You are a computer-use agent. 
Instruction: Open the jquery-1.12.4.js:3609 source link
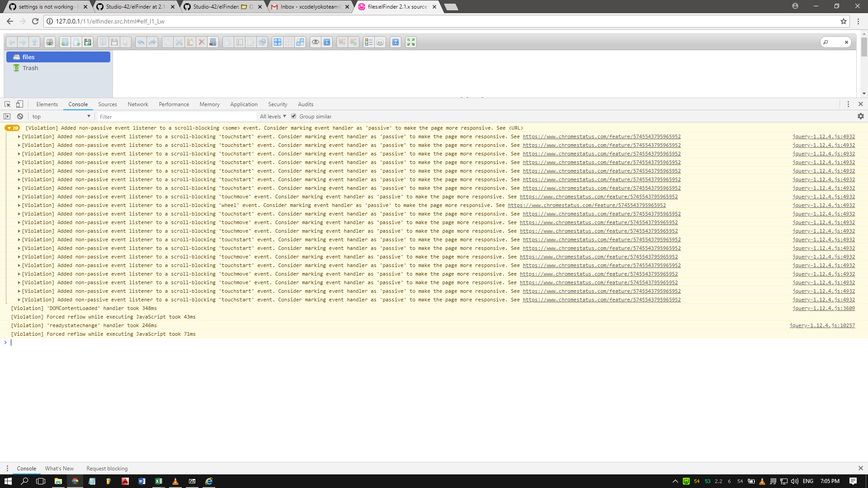coord(823,308)
